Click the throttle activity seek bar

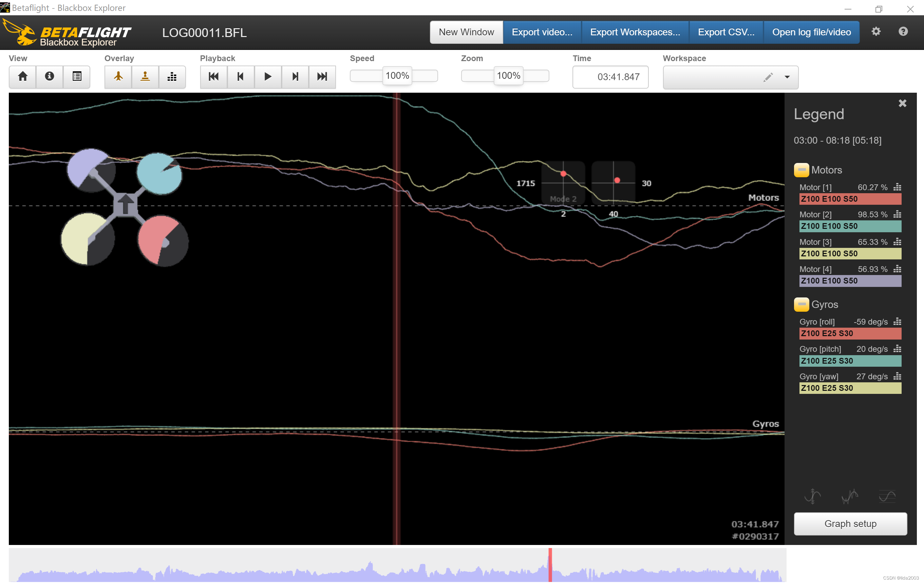pos(397,565)
